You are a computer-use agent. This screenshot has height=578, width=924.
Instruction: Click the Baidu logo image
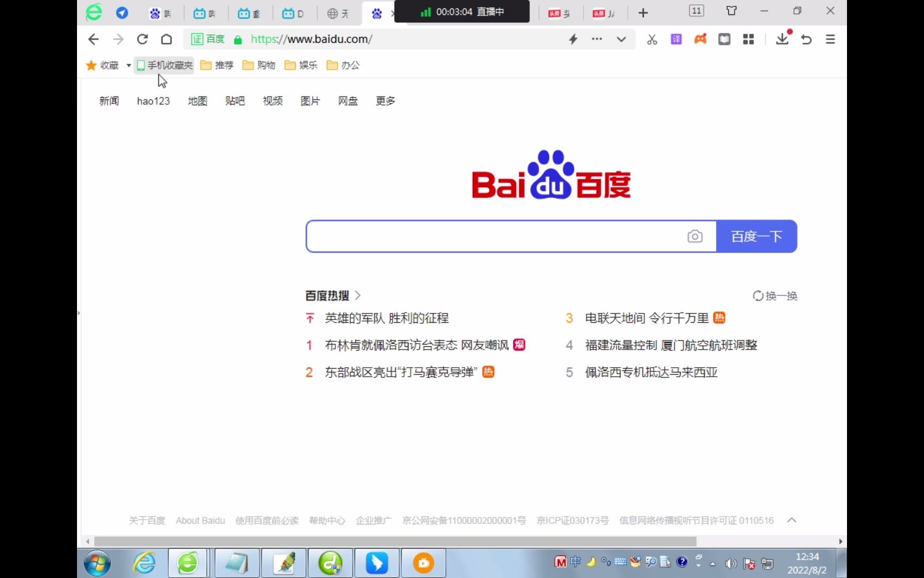(551, 175)
